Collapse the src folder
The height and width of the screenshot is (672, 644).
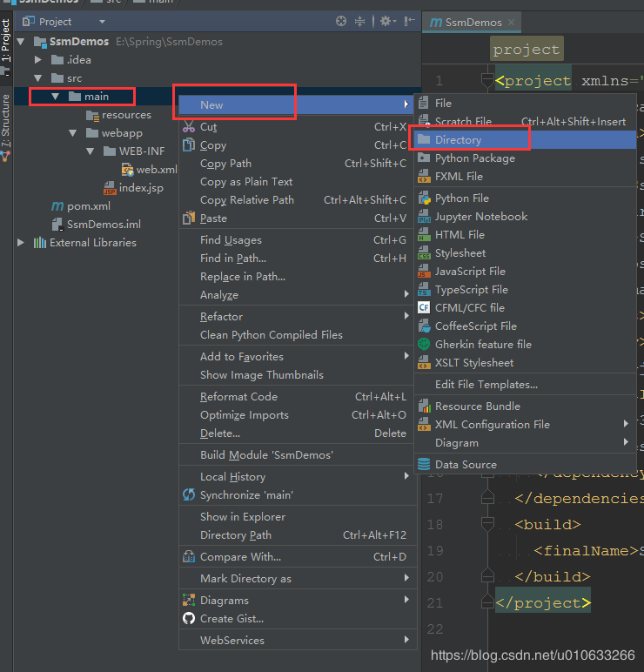38,78
